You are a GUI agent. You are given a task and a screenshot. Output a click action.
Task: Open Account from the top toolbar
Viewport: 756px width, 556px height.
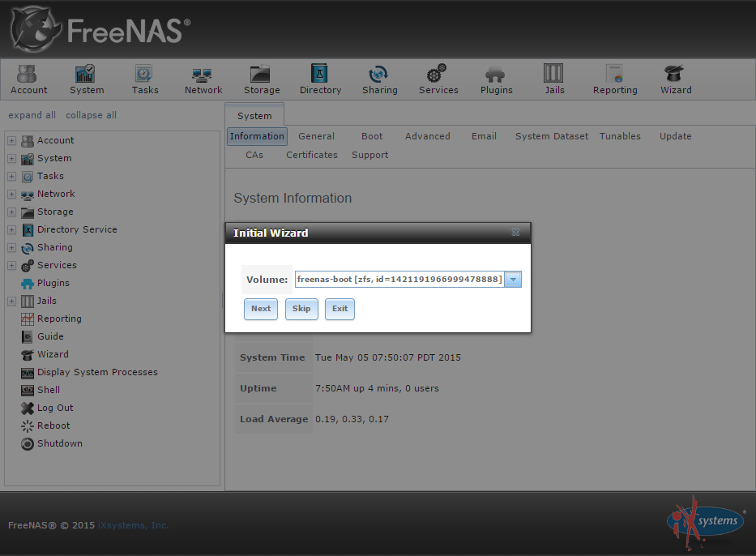click(29, 79)
